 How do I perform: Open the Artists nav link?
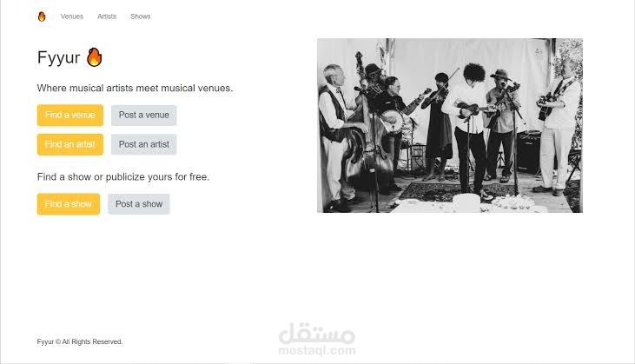[x=107, y=17]
